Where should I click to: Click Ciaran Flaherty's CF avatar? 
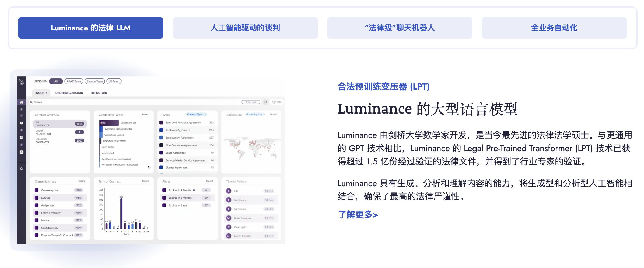point(229,236)
